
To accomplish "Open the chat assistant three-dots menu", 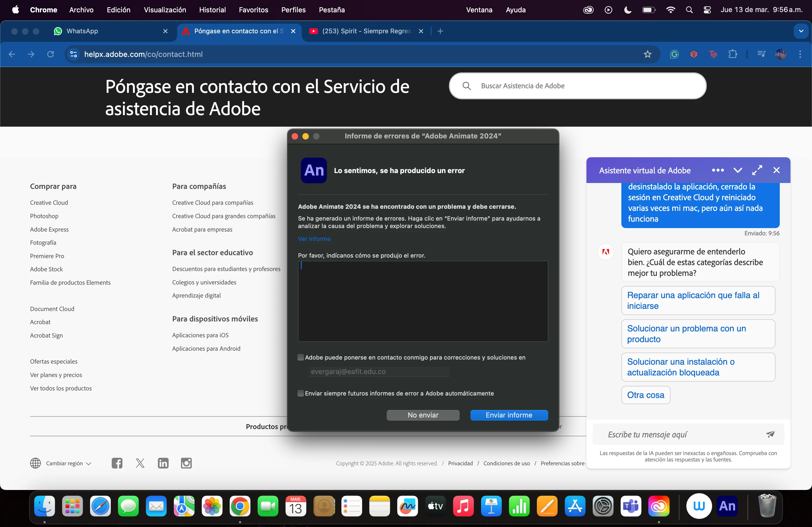I will (717, 170).
